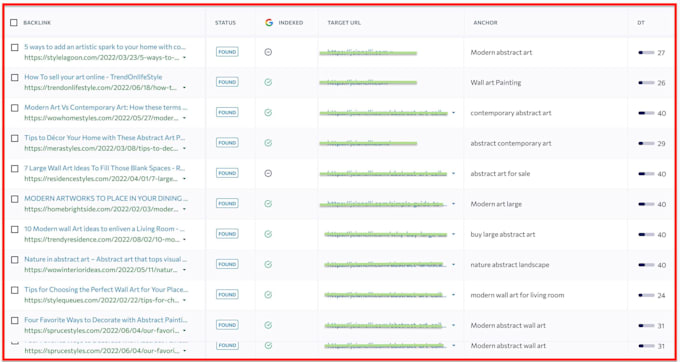Screen dimensions: 680x362
Task: Select the trendonlifestyle.com row checkbox
Action: point(15,78)
